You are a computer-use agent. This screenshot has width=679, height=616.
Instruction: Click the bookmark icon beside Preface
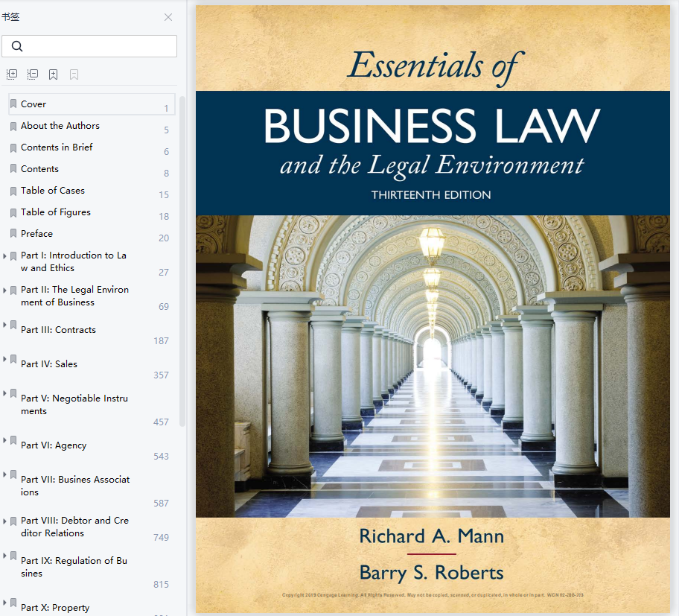click(13, 234)
